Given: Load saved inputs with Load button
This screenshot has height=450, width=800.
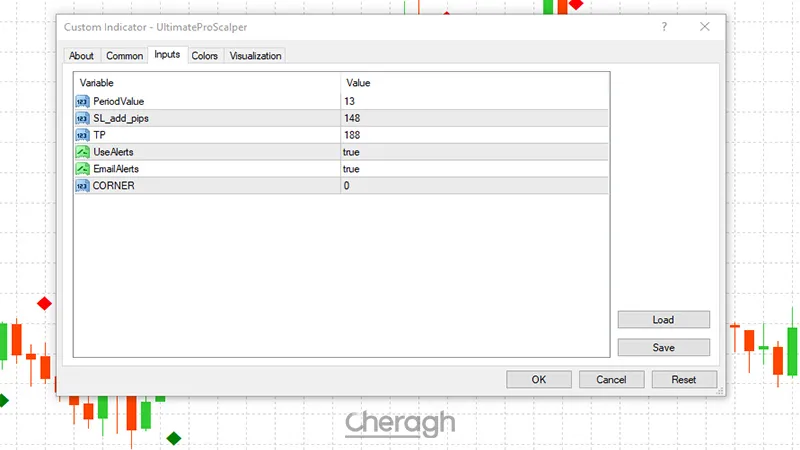Looking at the screenshot, I should 663,320.
